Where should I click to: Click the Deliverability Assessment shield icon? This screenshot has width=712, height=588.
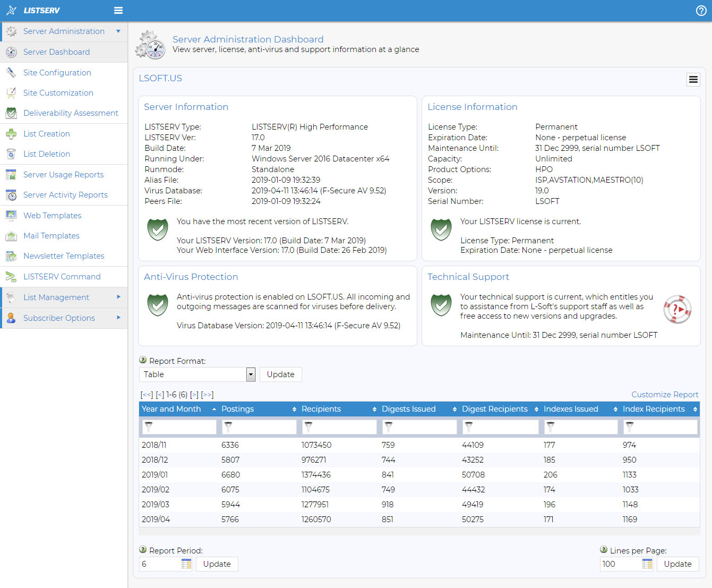pos(11,113)
